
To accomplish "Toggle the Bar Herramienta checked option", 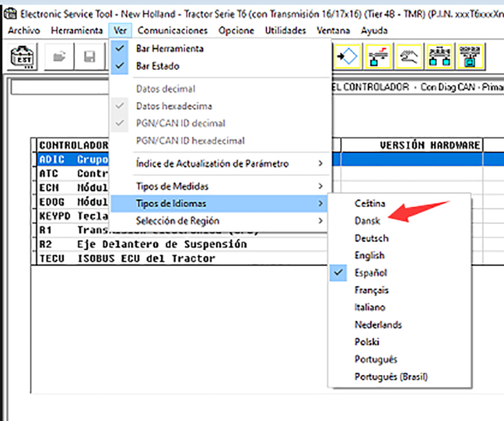I will 220,49.
